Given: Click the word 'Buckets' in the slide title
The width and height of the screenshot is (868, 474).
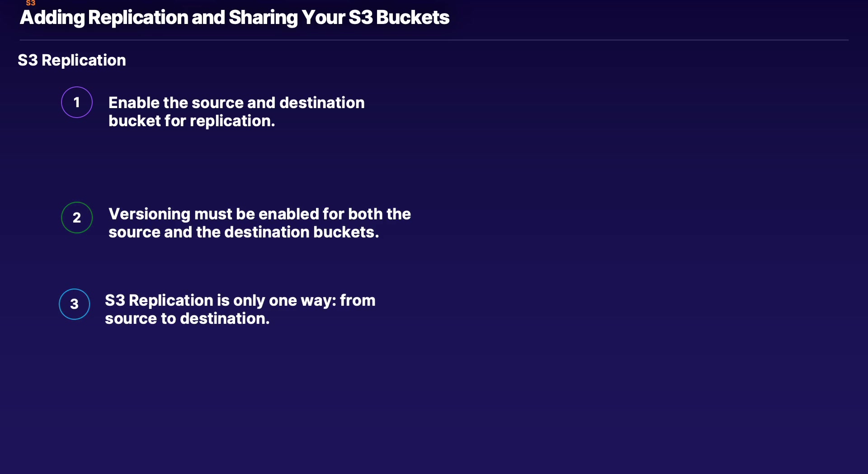Looking at the screenshot, I should 413,18.
